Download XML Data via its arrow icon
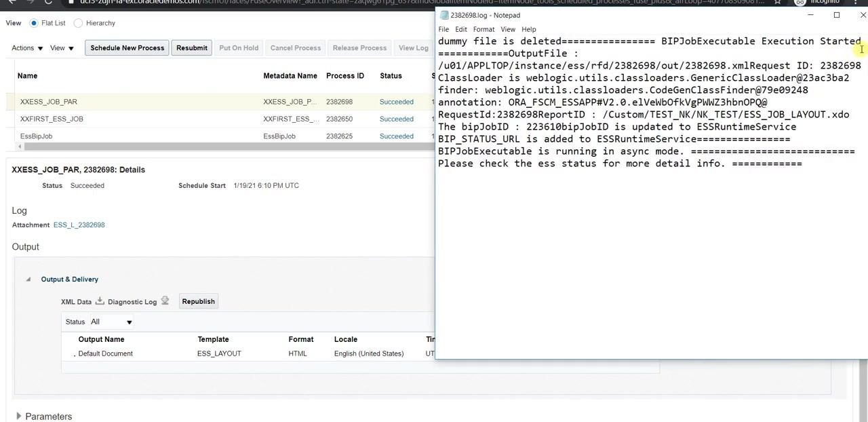The height and width of the screenshot is (422, 868). (x=100, y=301)
